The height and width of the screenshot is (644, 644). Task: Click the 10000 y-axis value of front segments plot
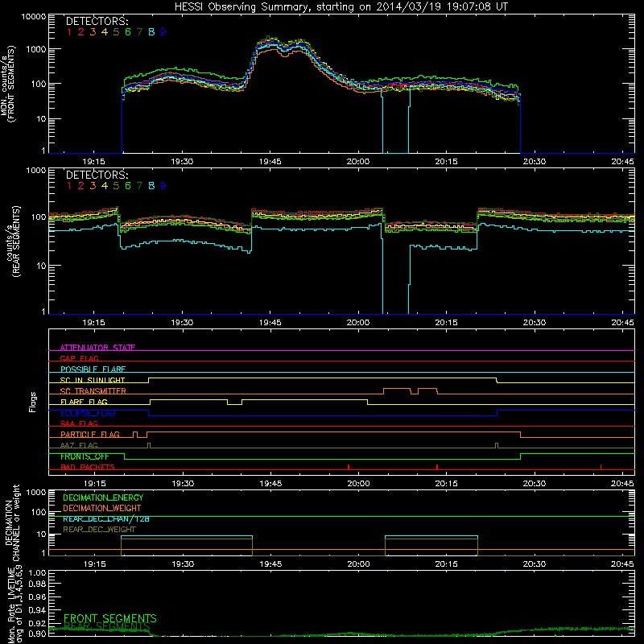[x=33, y=17]
